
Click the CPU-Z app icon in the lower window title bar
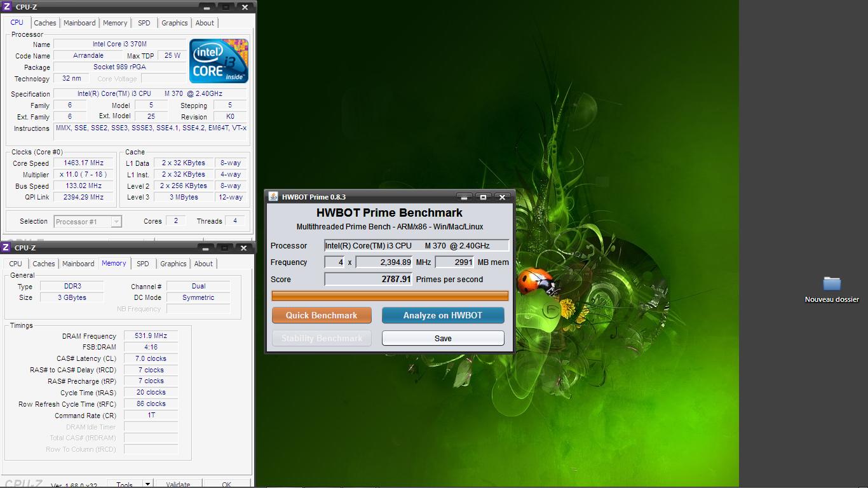6,247
